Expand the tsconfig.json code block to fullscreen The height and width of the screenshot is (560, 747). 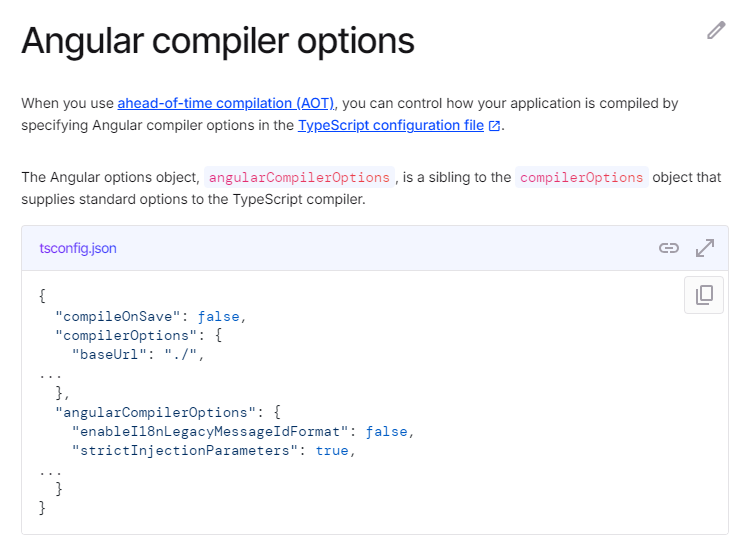(705, 248)
